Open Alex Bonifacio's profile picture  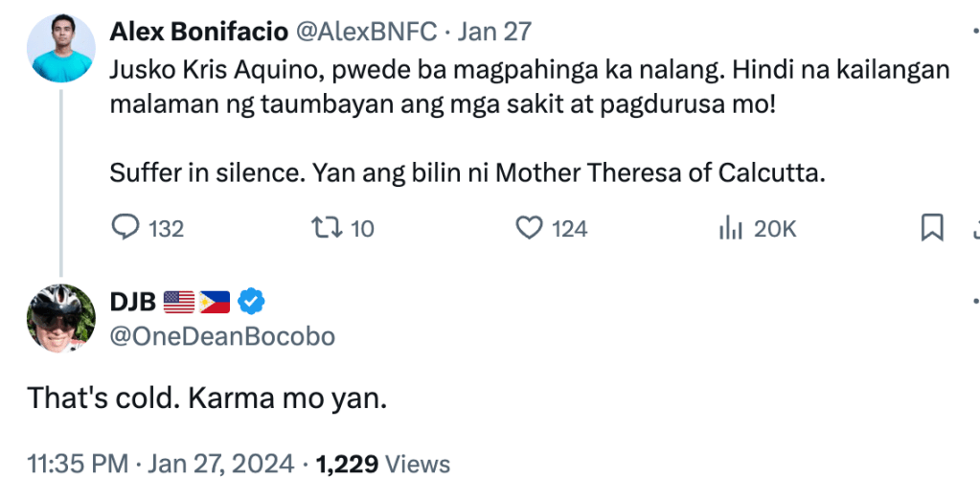pos(61,48)
